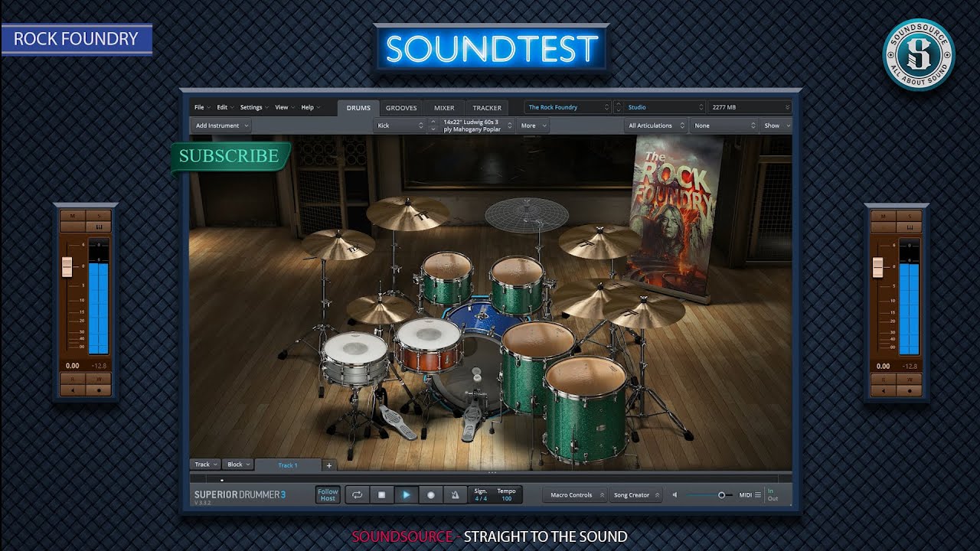Select the Track 1 tab
The image size is (980, 551).
pos(288,465)
